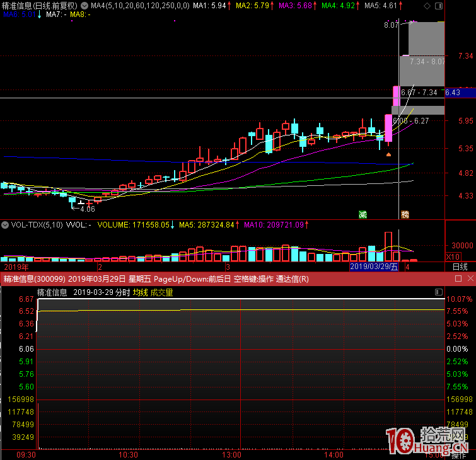Click the diamond icon at chart top-right
This screenshot has height=460, width=476.
point(427,6)
